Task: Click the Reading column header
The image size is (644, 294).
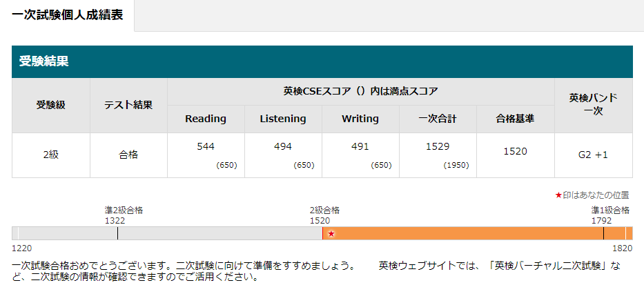Action: [x=206, y=119]
